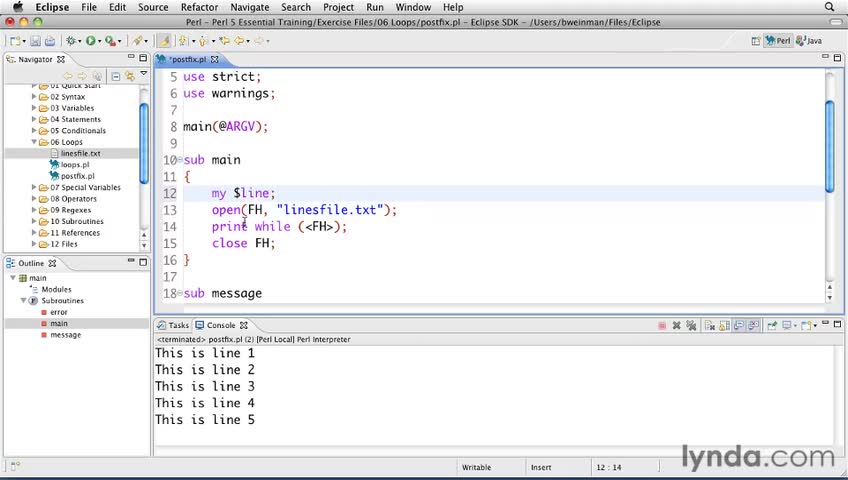The width and height of the screenshot is (848, 480).
Task: Open the Back history dropdown arrow
Action: (x=248, y=41)
